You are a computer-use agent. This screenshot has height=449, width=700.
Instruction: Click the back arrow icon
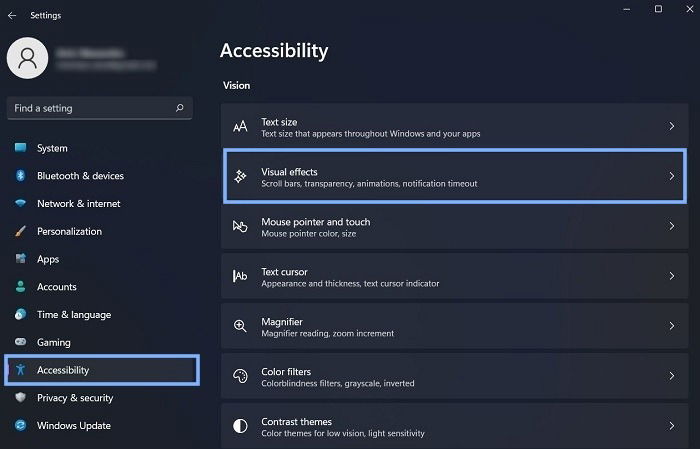(12, 16)
